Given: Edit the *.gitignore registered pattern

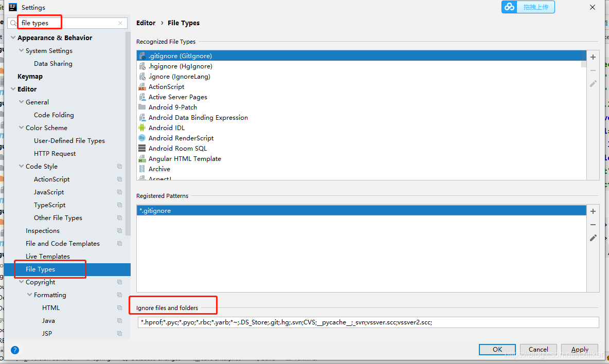Looking at the screenshot, I should pyautogui.click(x=593, y=238).
